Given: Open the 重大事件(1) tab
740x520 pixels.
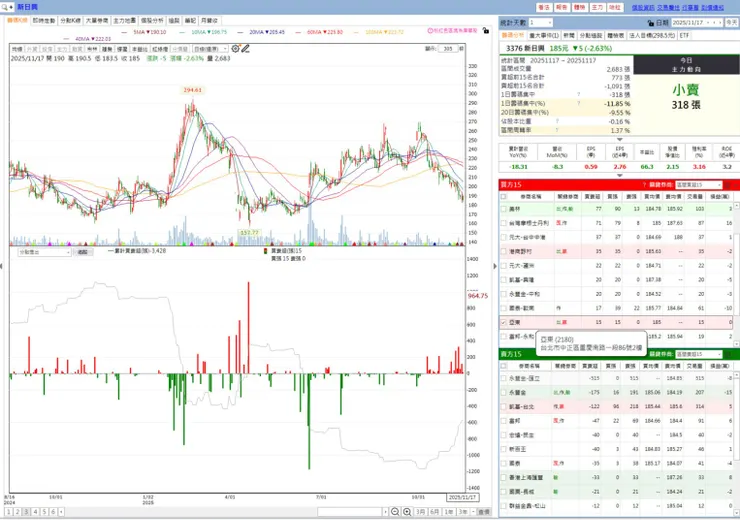Looking at the screenshot, I should (544, 35).
